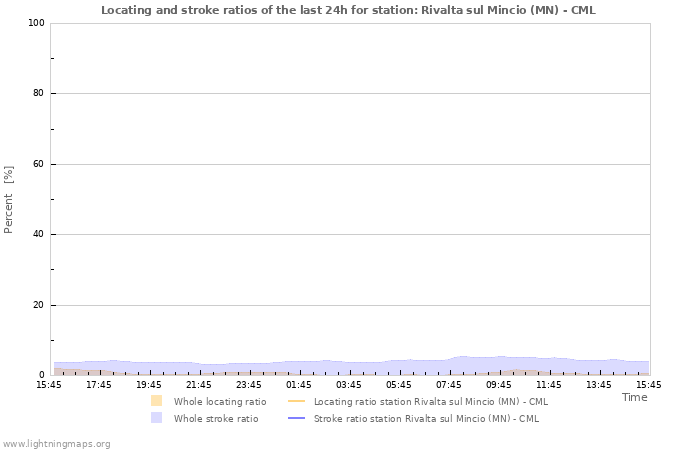Viewport: 700px width, 450px height.
Task: Open the www.lightningmaps.org watermark link
Action: click(56, 443)
